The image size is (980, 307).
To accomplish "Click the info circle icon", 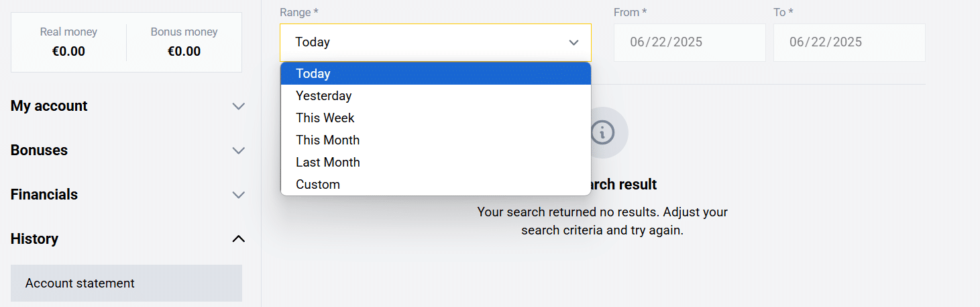I will click(x=602, y=132).
